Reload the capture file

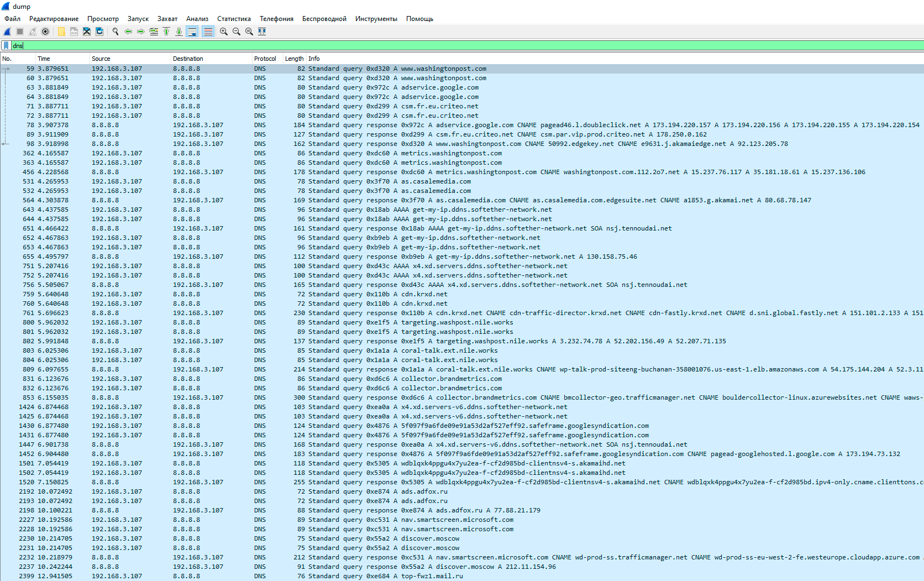[x=99, y=32]
